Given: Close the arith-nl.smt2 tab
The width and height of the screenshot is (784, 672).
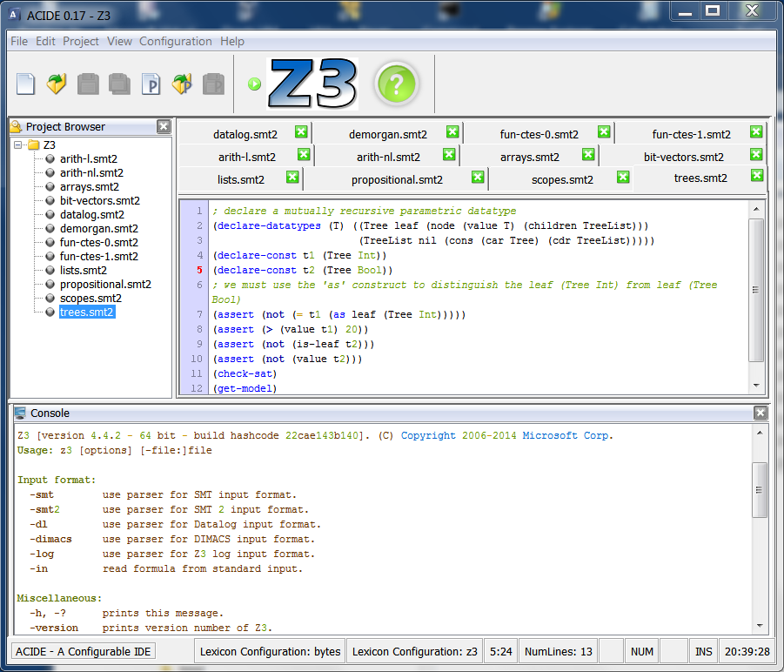Looking at the screenshot, I should coord(449,154).
